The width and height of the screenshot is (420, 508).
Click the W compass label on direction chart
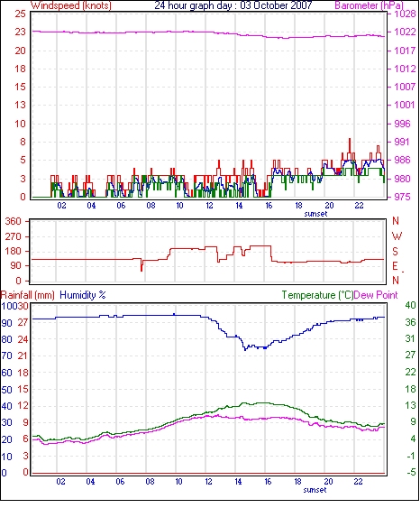tap(397, 236)
